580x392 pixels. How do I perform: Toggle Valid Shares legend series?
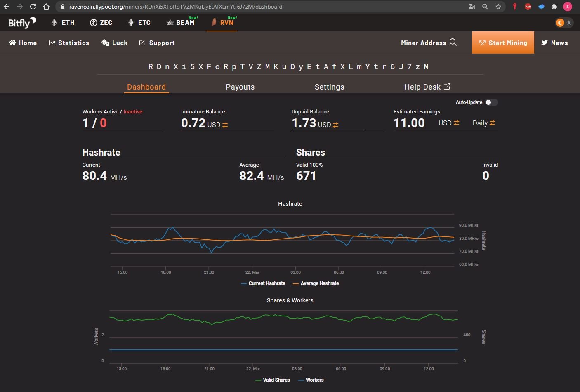[x=273, y=380]
